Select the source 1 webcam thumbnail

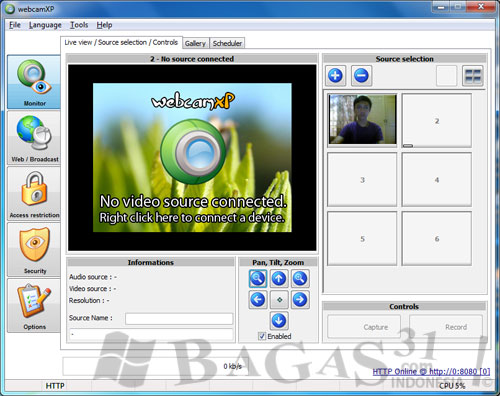362,119
